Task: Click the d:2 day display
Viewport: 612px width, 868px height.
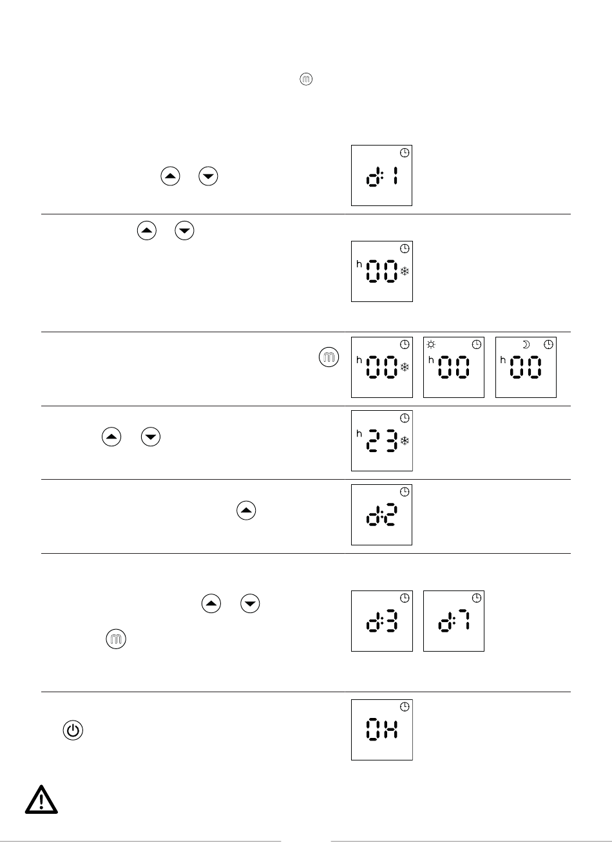Action: point(381,514)
